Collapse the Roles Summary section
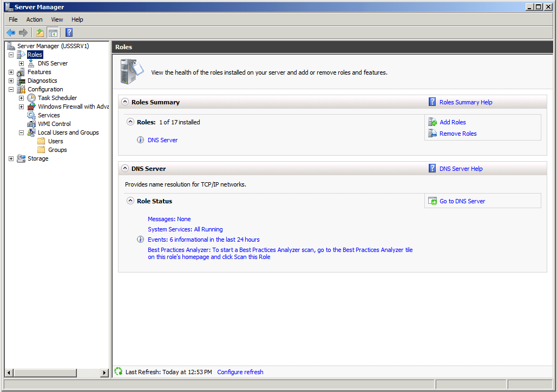 click(x=124, y=102)
